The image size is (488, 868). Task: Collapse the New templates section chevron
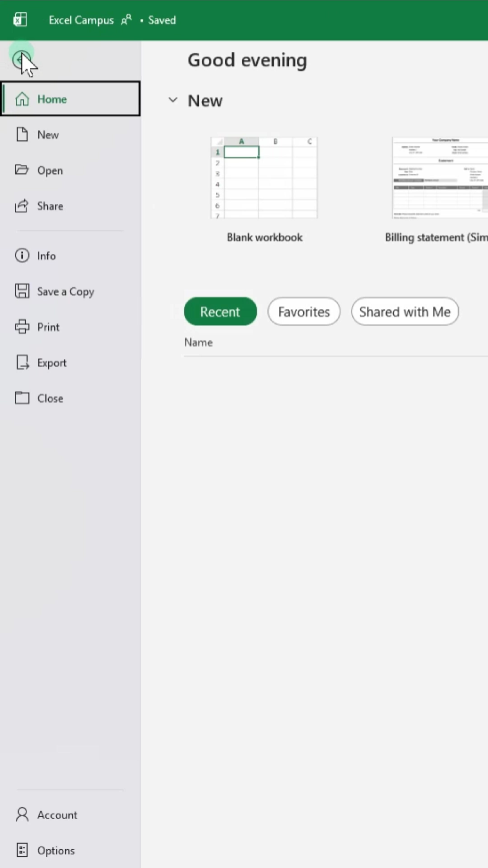click(x=173, y=100)
